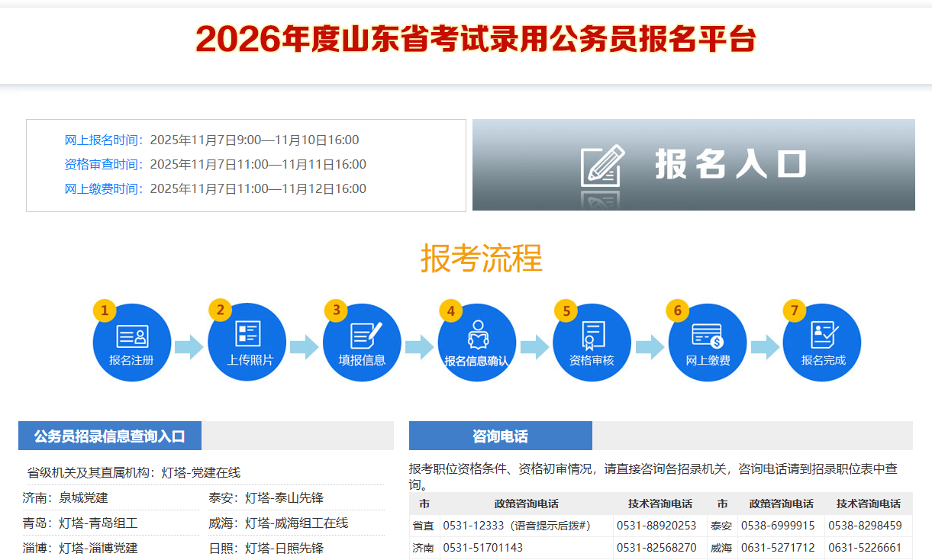932x560 pixels.
Task: Go to 灯塔-威海组工在线 link
Action: click(x=296, y=523)
